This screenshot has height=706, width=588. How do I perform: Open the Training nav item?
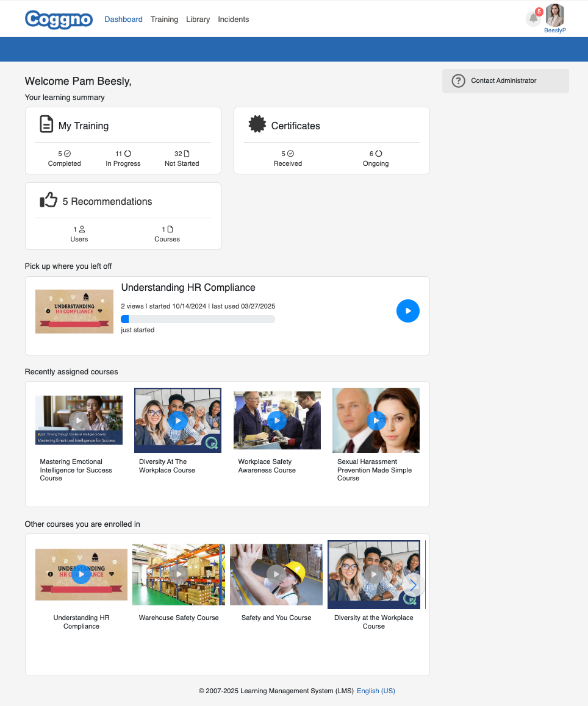coord(165,20)
